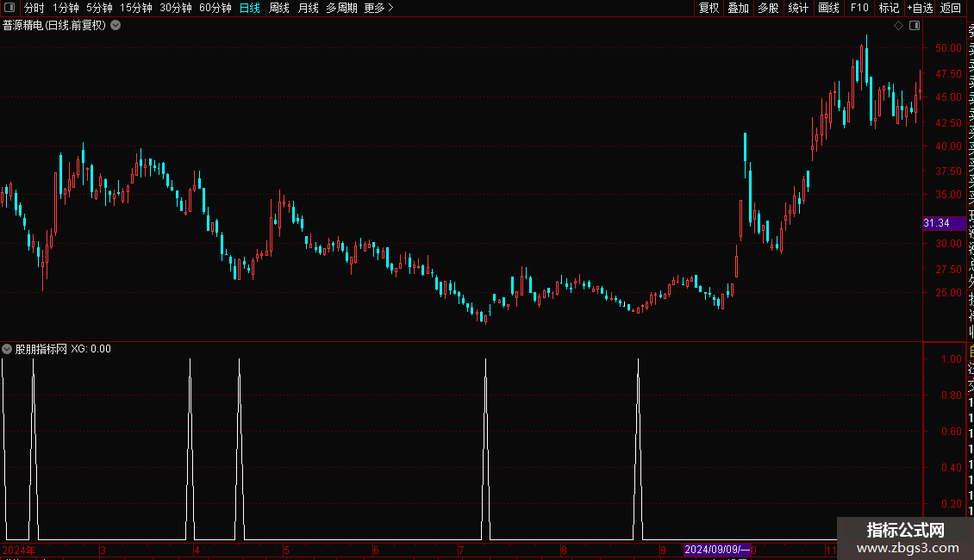Click the 普源精电(日线.前复权) title text
The width and height of the screenshot is (974, 560).
click(54, 26)
